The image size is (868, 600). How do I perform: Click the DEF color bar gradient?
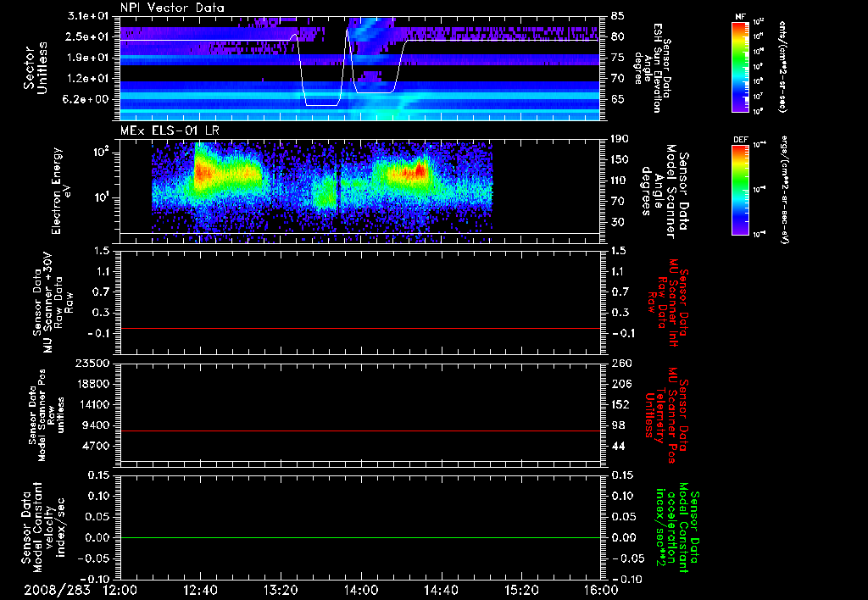741,191
